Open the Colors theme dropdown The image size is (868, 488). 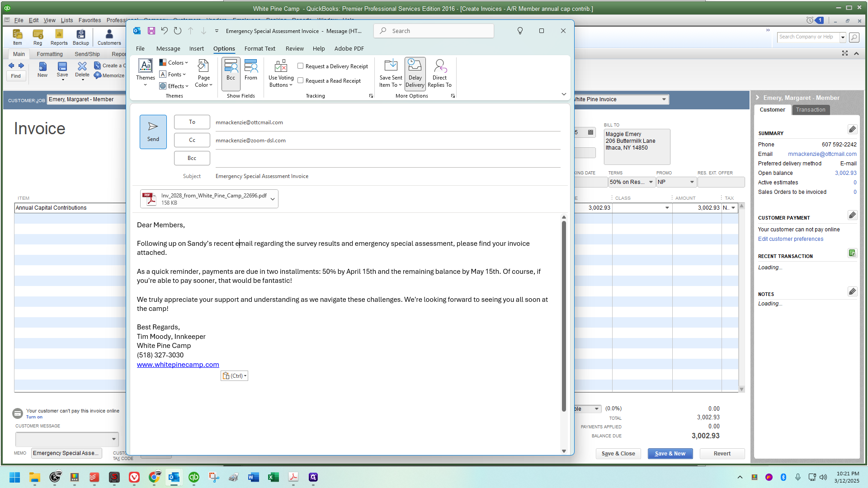[174, 63]
